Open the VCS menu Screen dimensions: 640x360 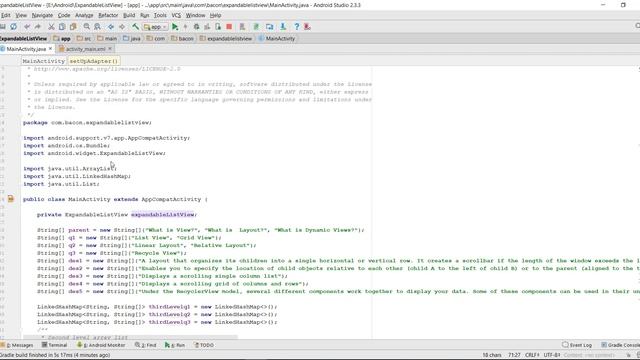(x=176, y=15)
